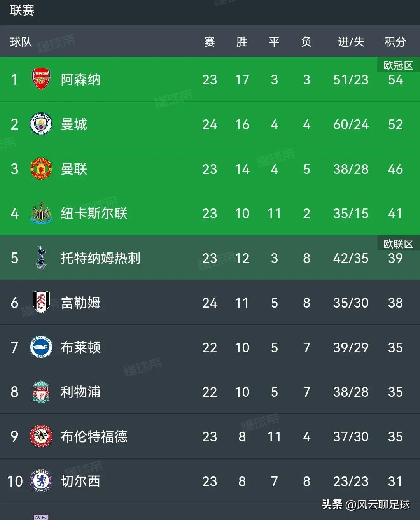Click the Chelsea club crest icon
Screen dimensions: 420x520
(x=41, y=481)
